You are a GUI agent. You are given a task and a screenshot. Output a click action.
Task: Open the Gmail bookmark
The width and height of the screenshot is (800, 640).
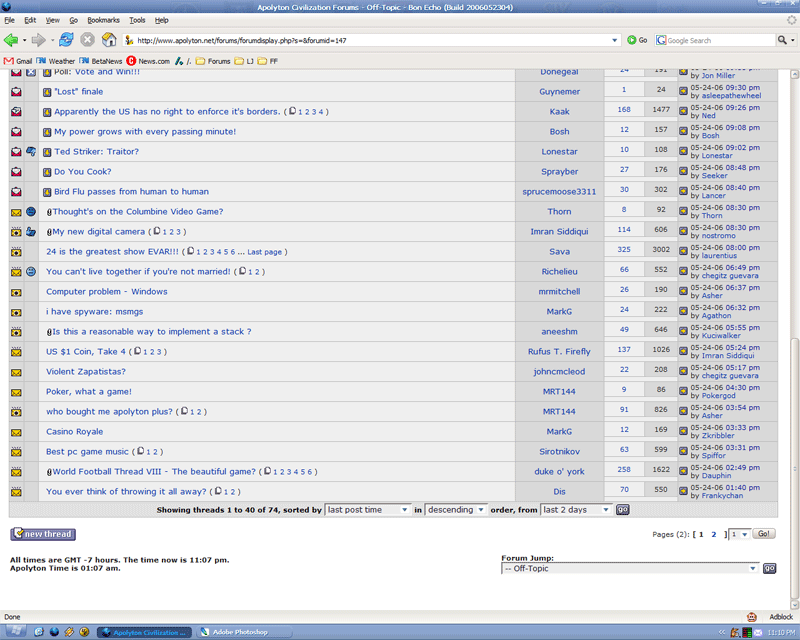19,61
